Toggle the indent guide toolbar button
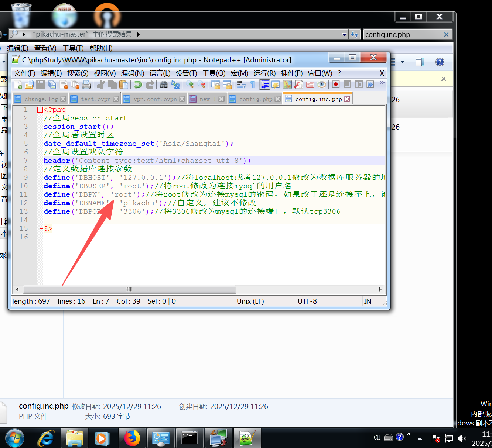This screenshot has width=492, height=448. pos(264,85)
